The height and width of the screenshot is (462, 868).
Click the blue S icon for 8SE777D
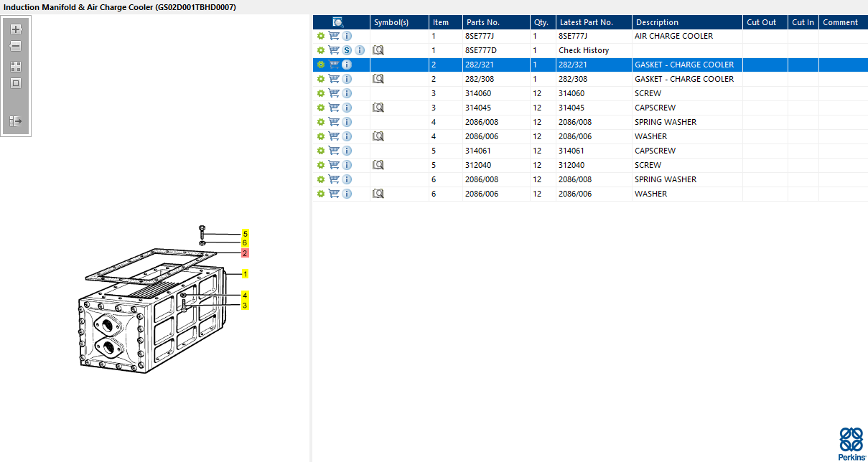(347, 50)
